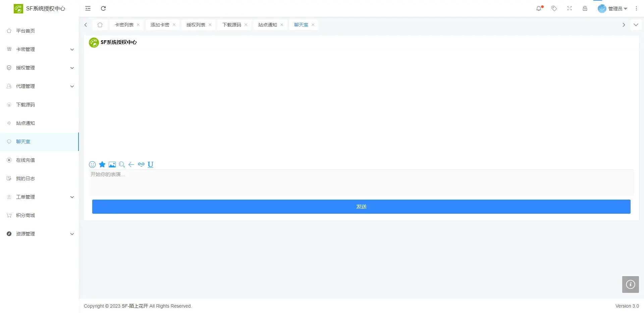Screen dimensions: 644x313
Task: Close the 下载源码 tab
Action: (246, 25)
